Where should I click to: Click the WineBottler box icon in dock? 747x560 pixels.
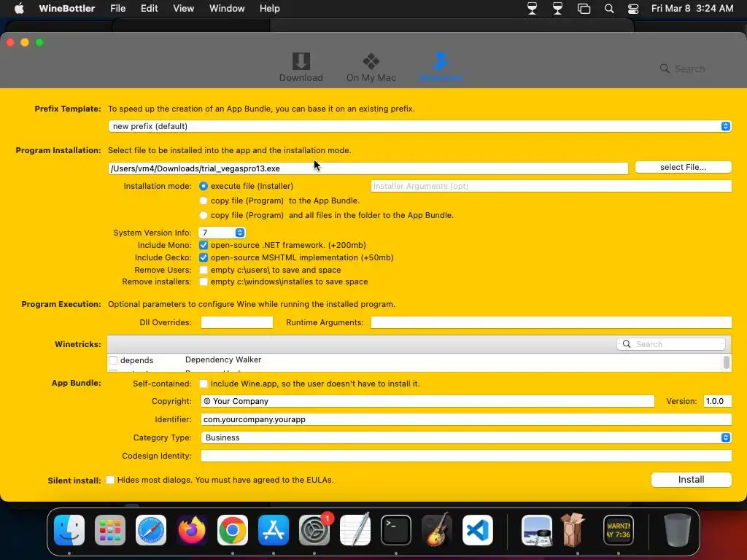click(573, 530)
